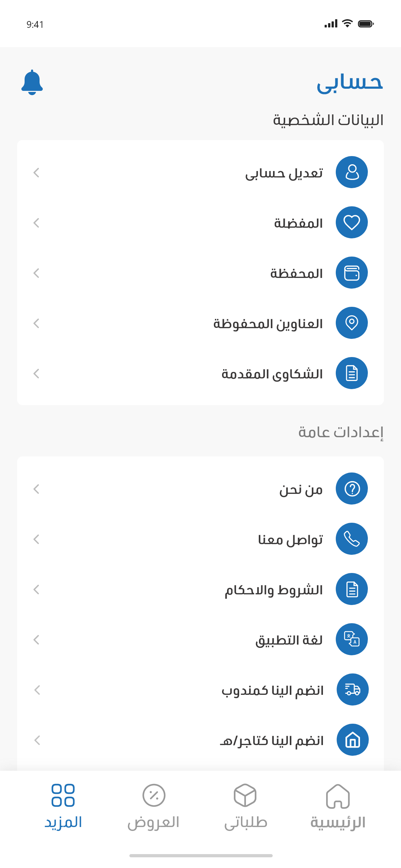This screenshot has width=401, height=868.
Task: Tap the wallet icon
Action: tap(351, 273)
